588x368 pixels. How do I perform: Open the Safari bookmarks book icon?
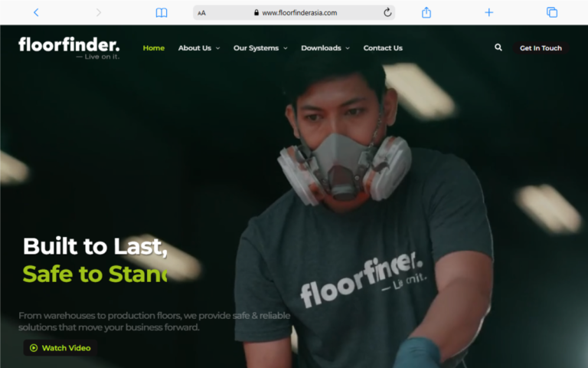click(161, 12)
